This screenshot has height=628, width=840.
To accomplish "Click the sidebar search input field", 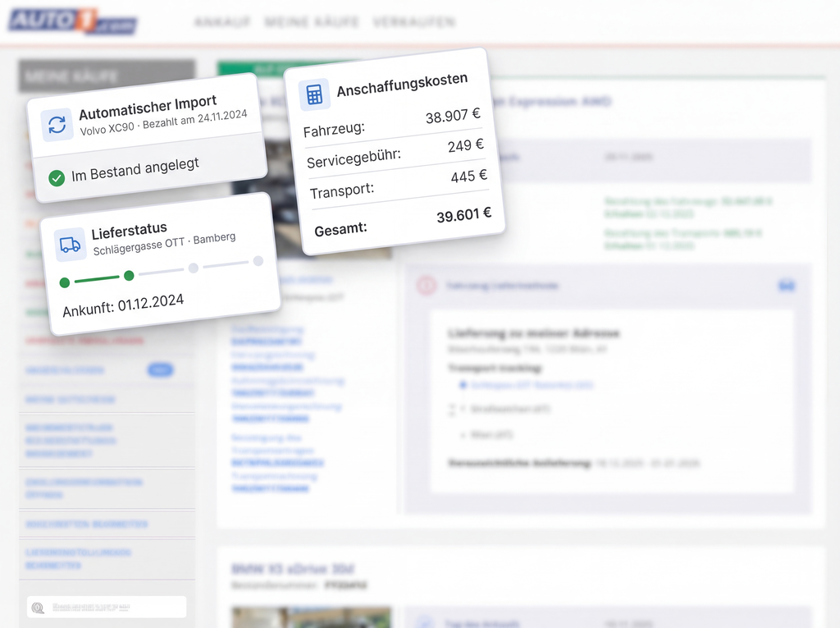I will (115, 607).
